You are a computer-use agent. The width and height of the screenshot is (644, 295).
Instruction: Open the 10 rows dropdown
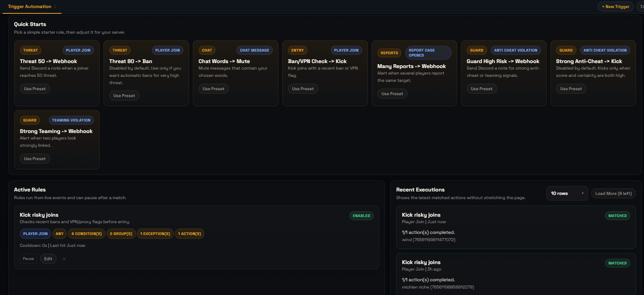[x=567, y=193]
